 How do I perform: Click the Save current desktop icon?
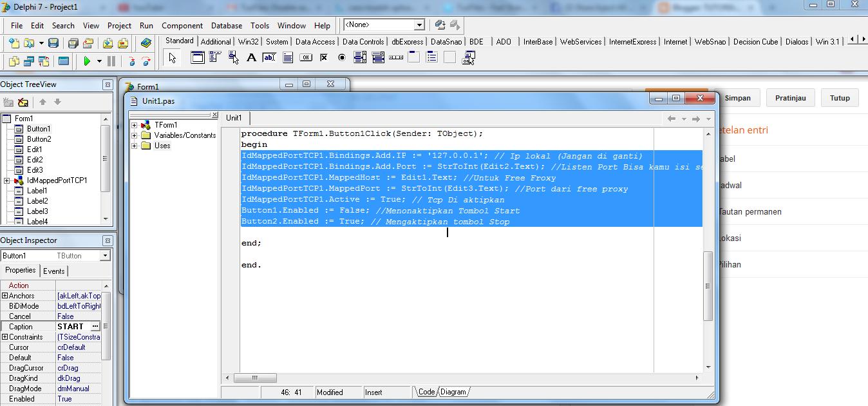point(440,25)
